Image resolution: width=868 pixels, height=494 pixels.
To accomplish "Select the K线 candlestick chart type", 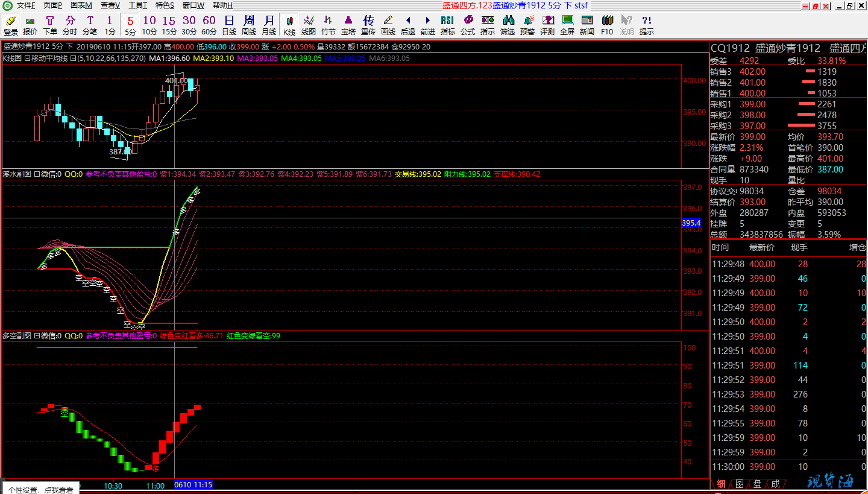I will click(x=289, y=25).
